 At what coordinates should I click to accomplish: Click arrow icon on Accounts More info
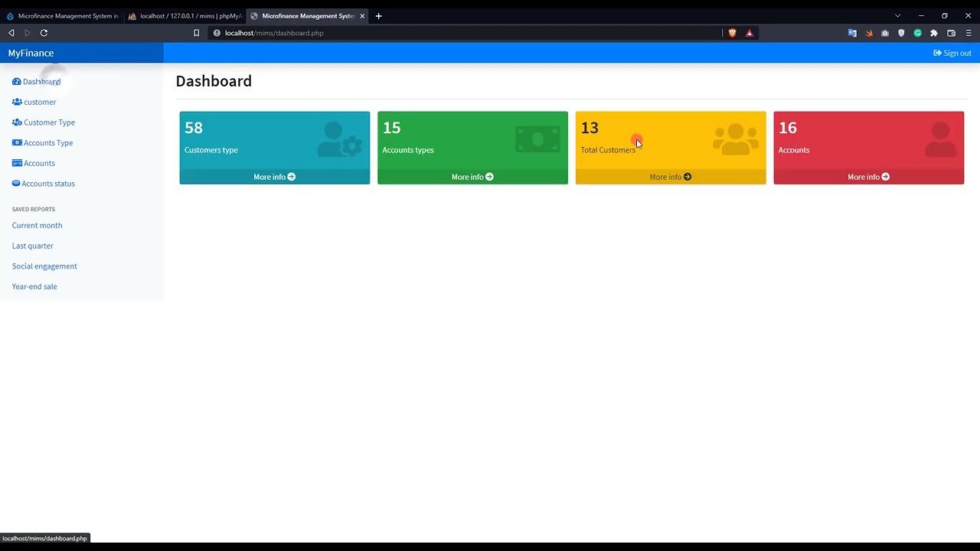tap(886, 177)
